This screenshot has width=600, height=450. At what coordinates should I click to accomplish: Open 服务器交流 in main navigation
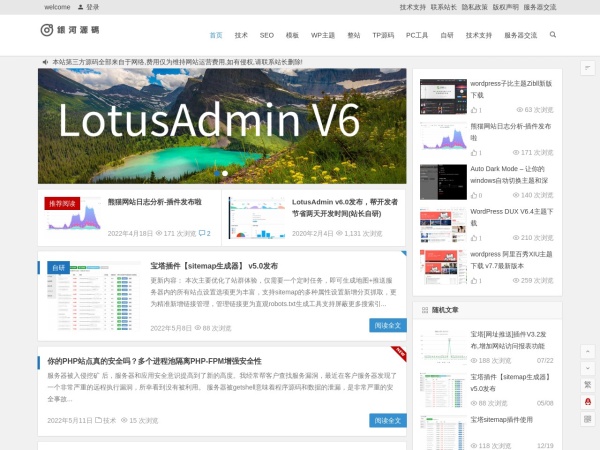[x=520, y=35]
